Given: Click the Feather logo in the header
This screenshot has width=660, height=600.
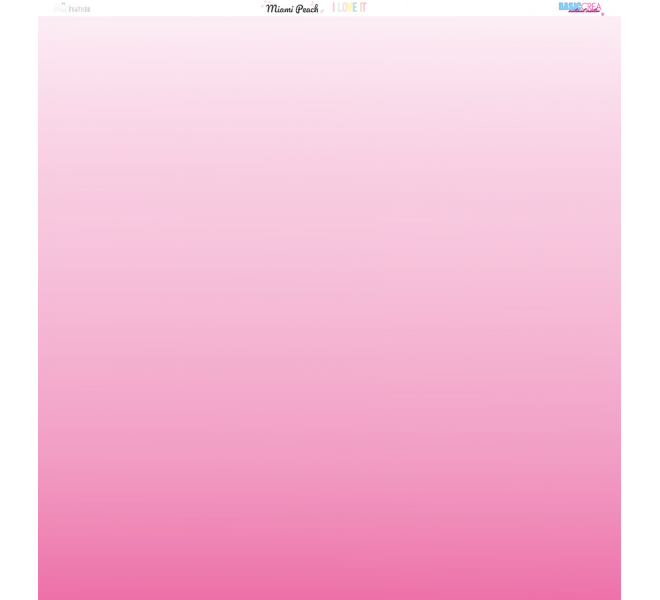Looking at the screenshot, I should (71, 8).
